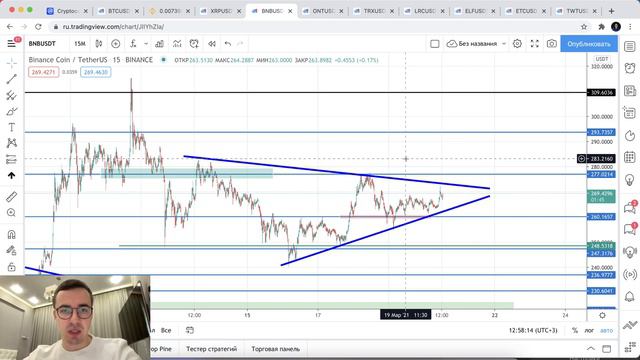Open the watchlist panel in right sidebar
640x360 pixels.
(x=630, y=46)
